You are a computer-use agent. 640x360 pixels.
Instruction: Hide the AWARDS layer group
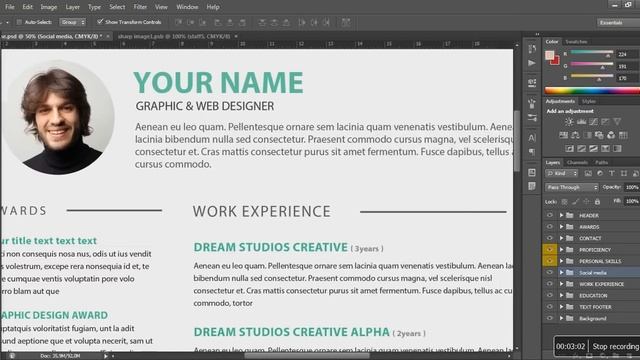[550, 227]
